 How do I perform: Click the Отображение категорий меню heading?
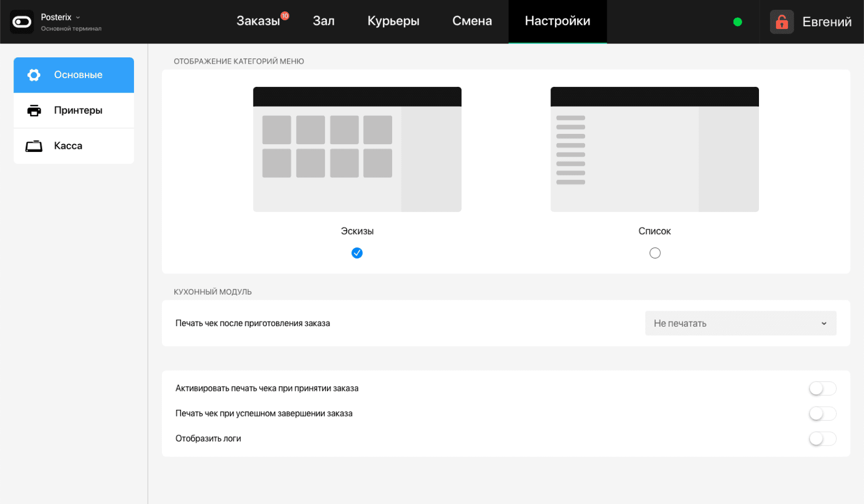point(239,61)
